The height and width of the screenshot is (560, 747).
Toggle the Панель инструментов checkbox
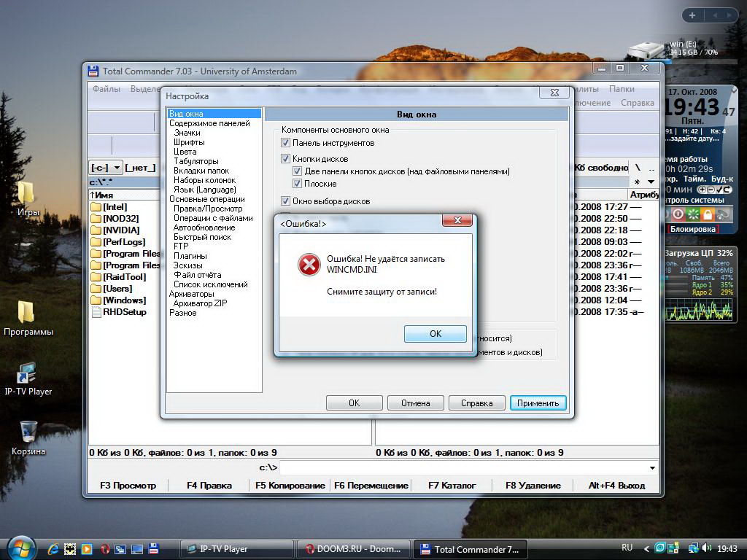286,143
